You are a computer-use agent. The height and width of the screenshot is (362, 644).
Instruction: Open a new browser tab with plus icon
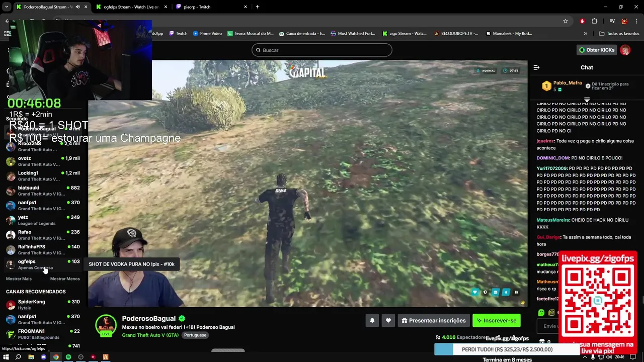258,7
